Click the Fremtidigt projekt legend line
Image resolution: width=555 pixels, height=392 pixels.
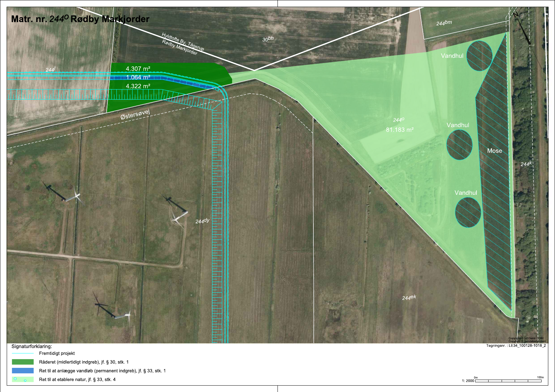23,353
